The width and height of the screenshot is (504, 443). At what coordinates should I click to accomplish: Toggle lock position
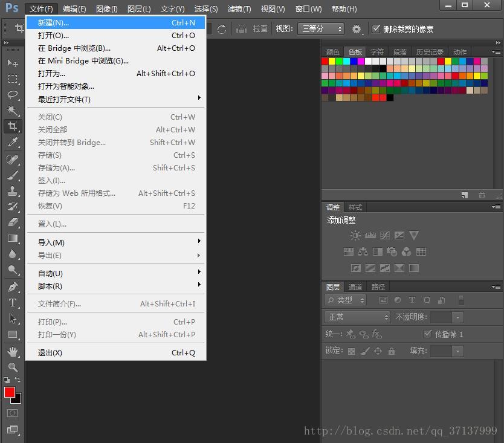tap(378, 351)
